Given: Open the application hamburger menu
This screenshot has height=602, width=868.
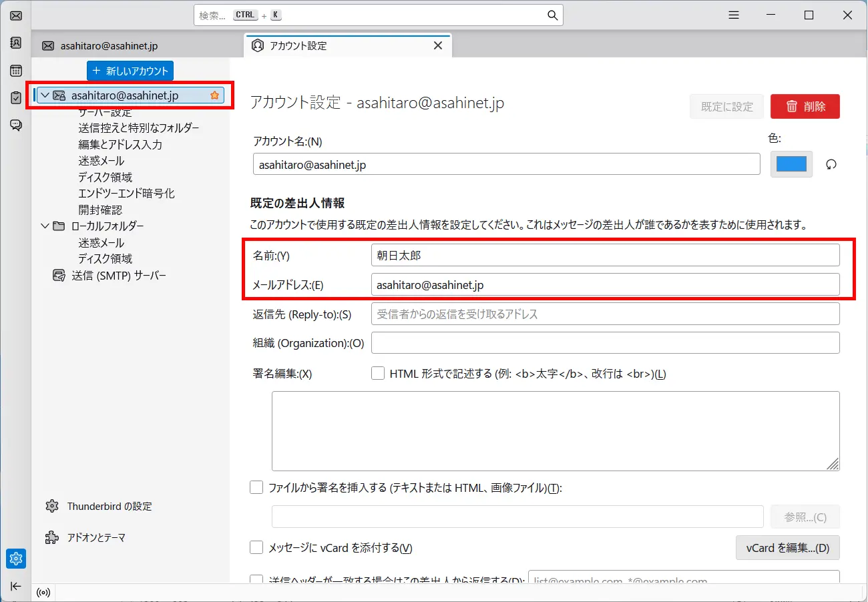Looking at the screenshot, I should (733, 14).
